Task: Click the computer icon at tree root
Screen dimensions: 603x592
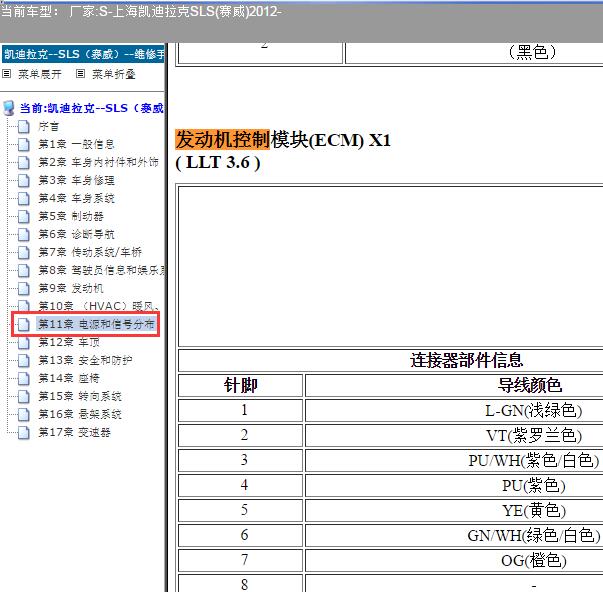Action: [x=9, y=108]
